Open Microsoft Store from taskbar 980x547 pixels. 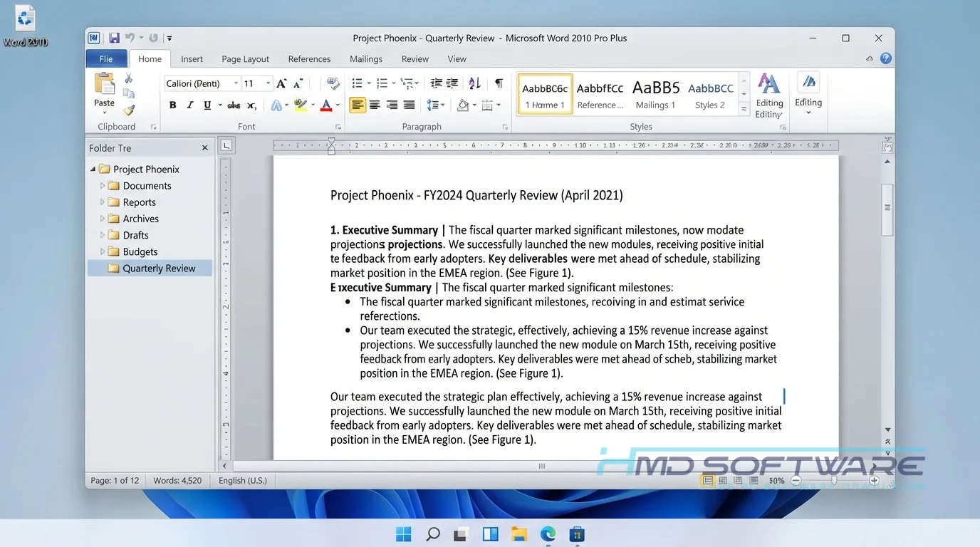[577, 533]
